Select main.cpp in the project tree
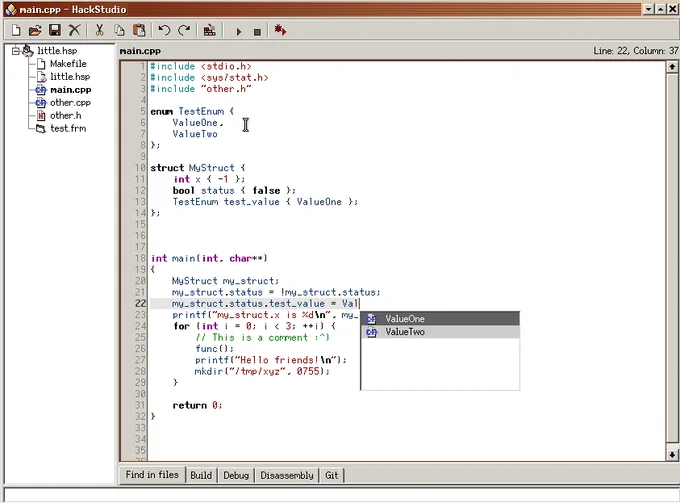Image resolution: width=680 pixels, height=503 pixels. click(70, 90)
